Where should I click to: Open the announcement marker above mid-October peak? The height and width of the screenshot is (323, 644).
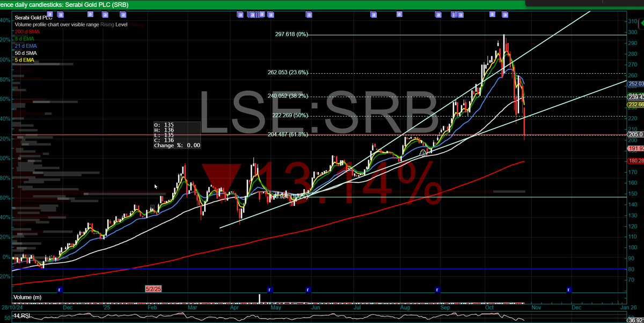504,15
